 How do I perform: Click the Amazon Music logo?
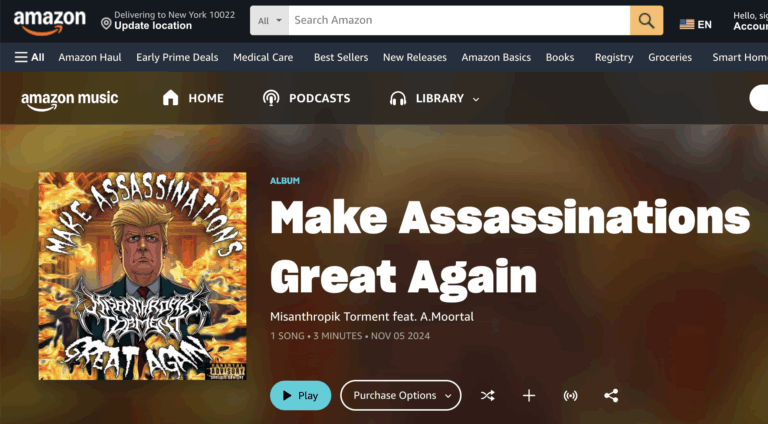pyautogui.click(x=69, y=100)
